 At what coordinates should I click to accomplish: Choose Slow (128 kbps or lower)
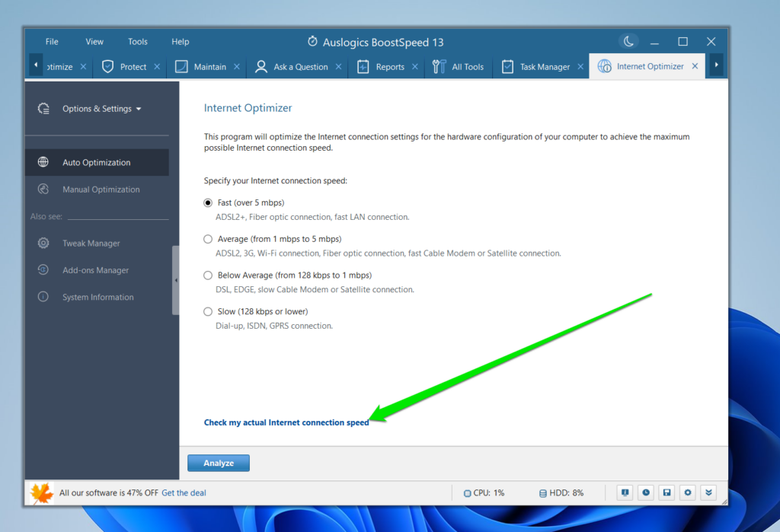click(208, 311)
